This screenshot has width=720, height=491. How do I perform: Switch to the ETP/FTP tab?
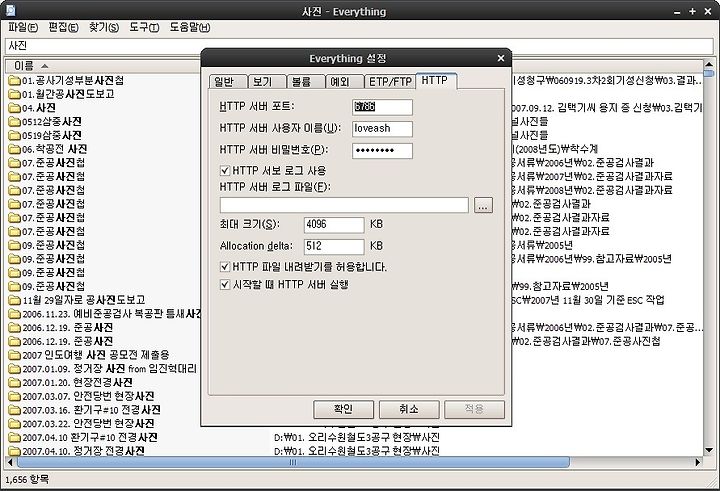pyautogui.click(x=390, y=82)
